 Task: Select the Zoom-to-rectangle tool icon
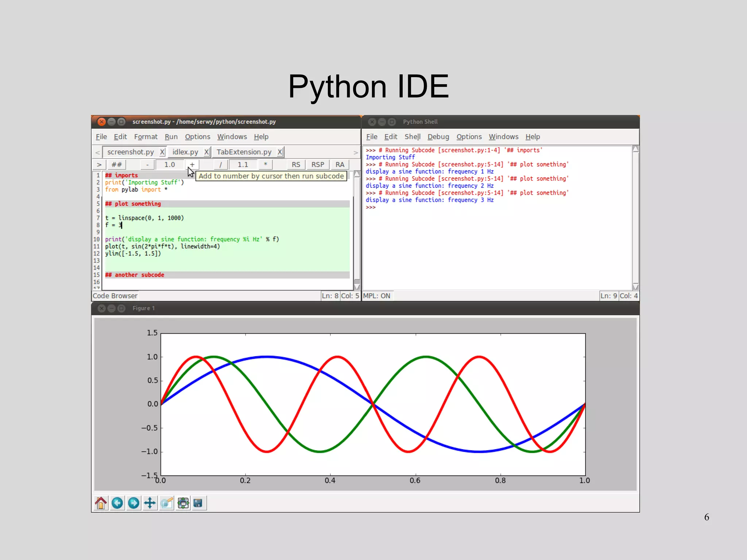[167, 503]
